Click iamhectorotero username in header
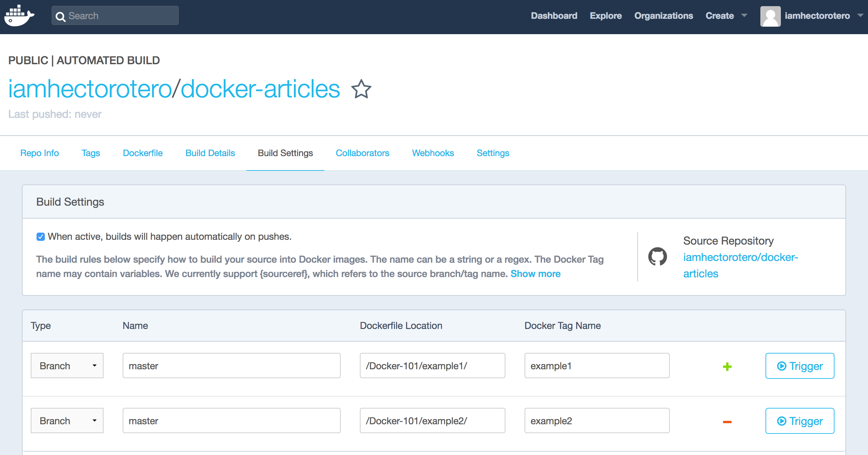 click(817, 16)
